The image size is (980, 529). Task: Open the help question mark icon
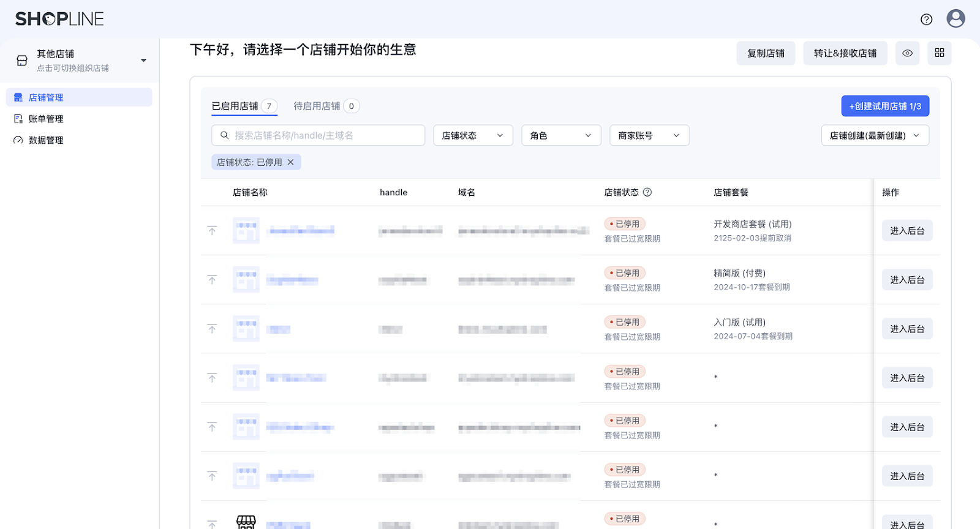point(926,20)
